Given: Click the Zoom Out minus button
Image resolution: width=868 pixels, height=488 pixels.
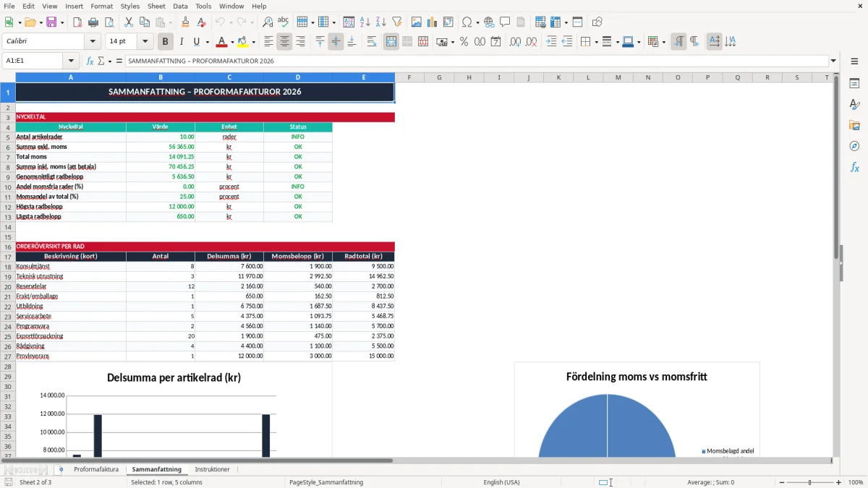Looking at the screenshot, I should (781, 482).
